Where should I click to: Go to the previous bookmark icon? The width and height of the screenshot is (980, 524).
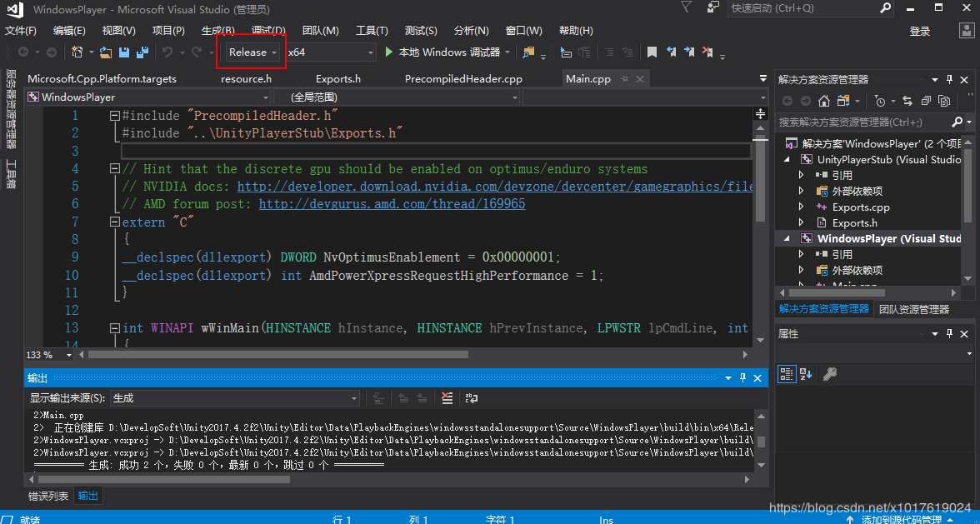pos(672,52)
